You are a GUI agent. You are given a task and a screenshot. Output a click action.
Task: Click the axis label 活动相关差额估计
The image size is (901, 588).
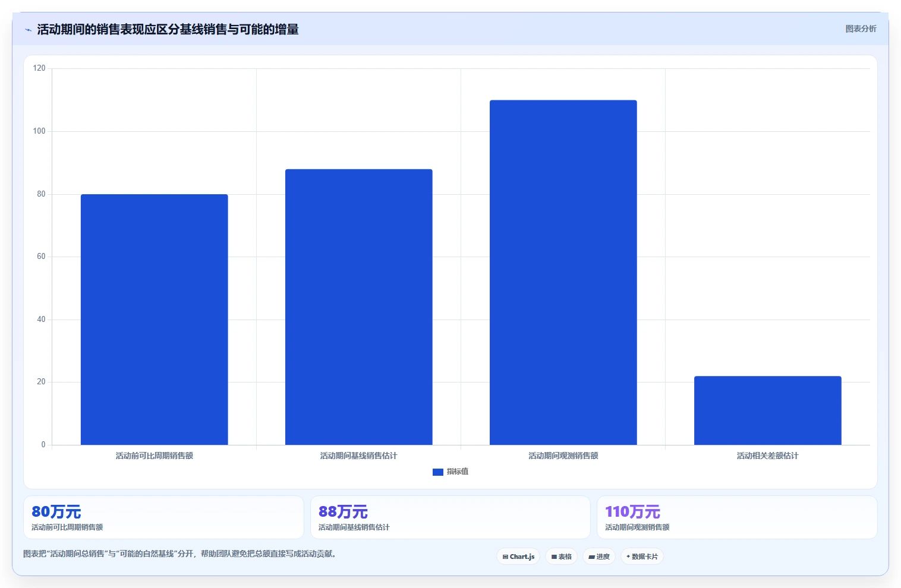coord(767,456)
